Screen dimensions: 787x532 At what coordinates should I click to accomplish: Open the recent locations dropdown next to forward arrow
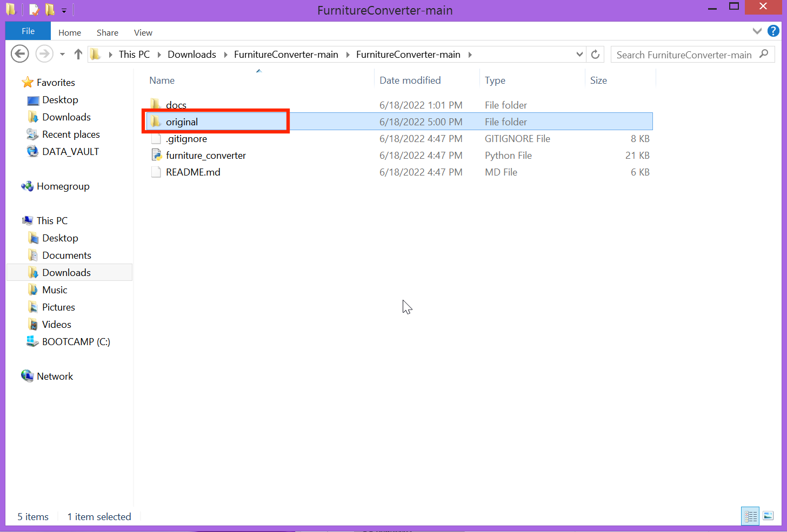61,53
